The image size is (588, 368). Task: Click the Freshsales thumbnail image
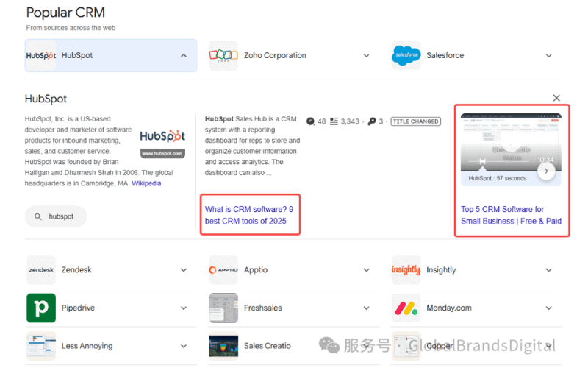223,308
